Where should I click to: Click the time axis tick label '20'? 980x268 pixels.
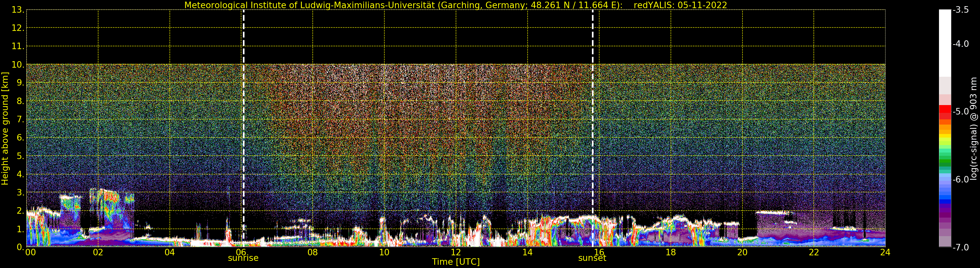tap(742, 252)
